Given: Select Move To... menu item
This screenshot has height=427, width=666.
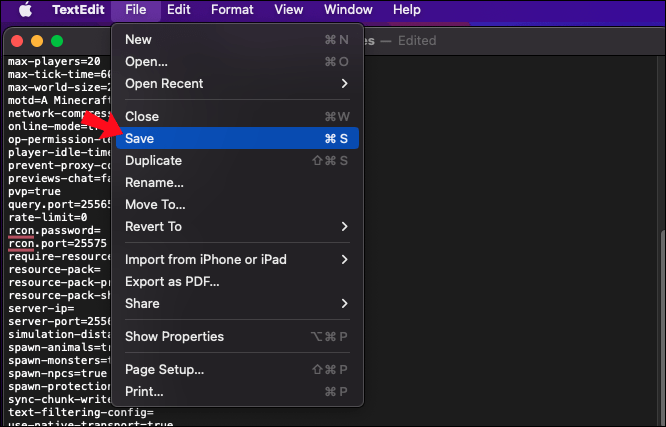Looking at the screenshot, I should click(x=155, y=205).
